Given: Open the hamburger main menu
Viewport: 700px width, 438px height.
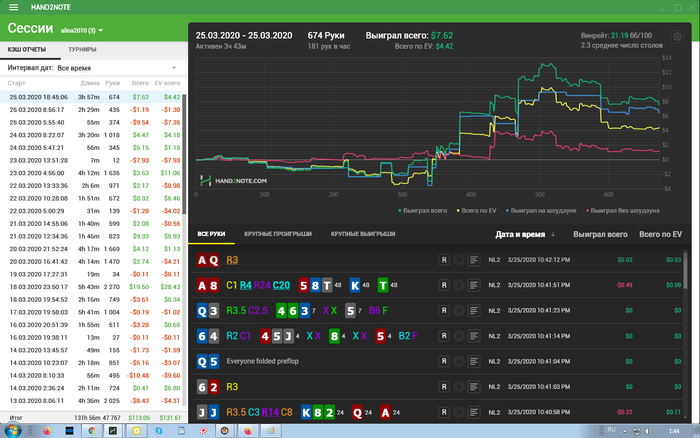Looking at the screenshot, I should (x=13, y=7).
